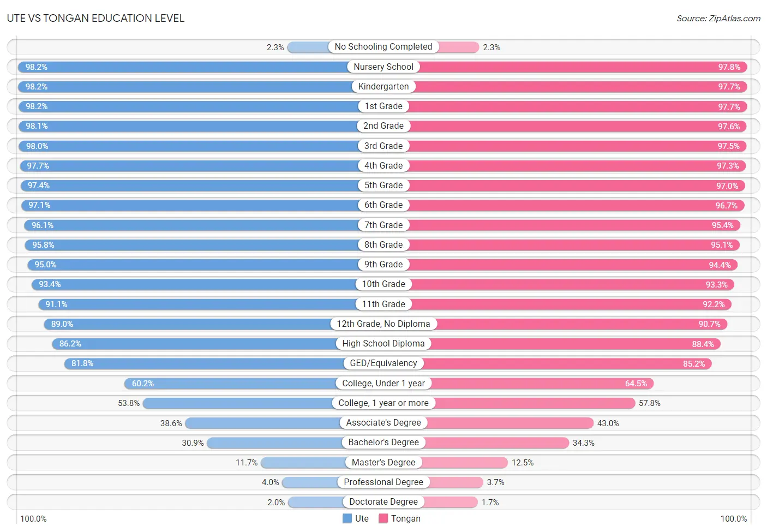Select the 12th Grade, No Diploma label
Image resolution: width=767 pixels, height=532 pixels.
click(383, 324)
